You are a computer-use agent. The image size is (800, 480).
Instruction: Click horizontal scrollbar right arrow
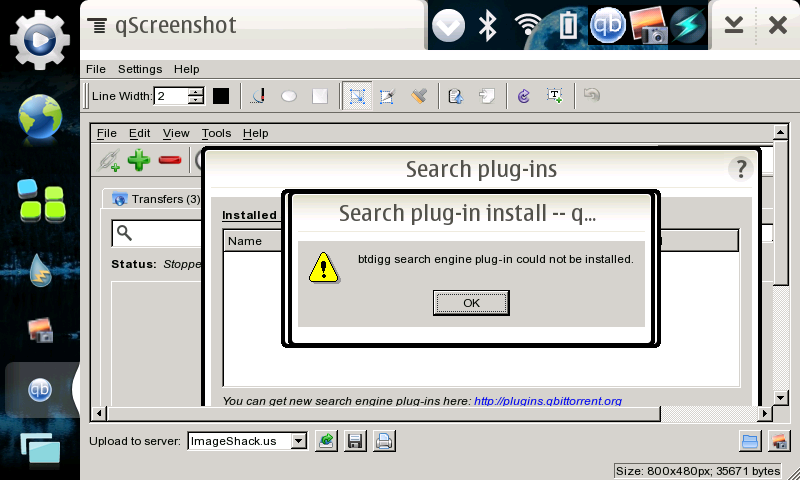click(x=764, y=413)
